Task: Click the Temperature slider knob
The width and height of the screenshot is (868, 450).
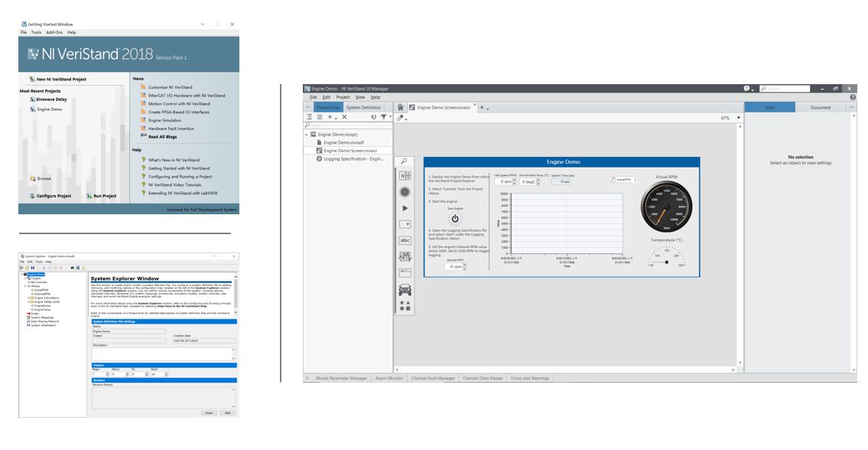Action: 667,262
